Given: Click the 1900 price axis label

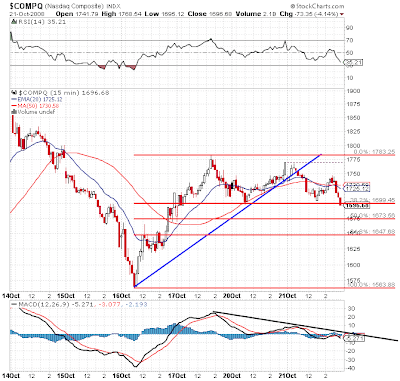Looking at the screenshot, I should pyautogui.click(x=353, y=91).
